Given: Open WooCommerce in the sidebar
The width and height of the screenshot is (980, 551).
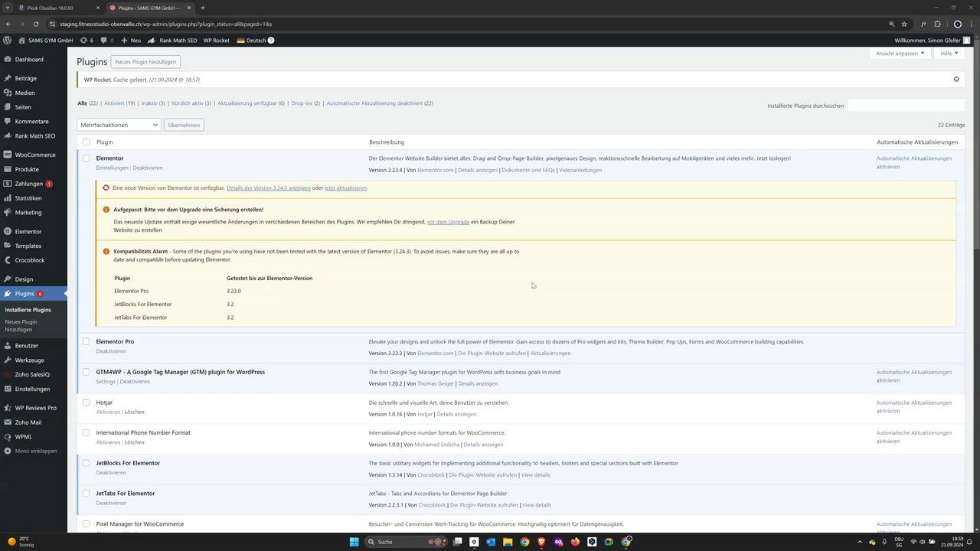Looking at the screenshot, I should (x=34, y=155).
